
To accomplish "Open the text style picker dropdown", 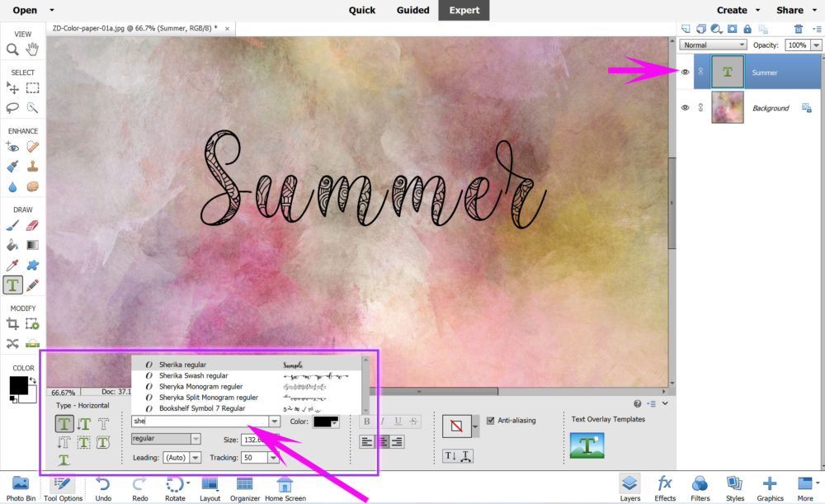I will 475,426.
